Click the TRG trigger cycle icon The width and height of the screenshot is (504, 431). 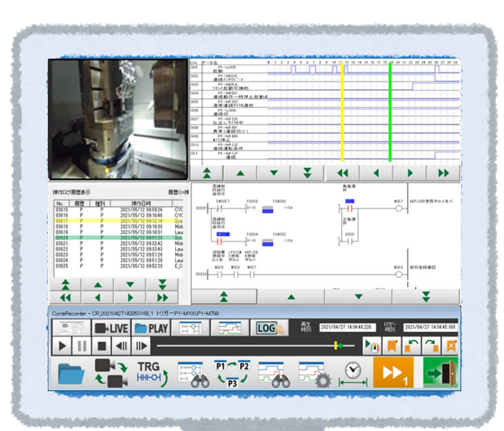[152, 373]
